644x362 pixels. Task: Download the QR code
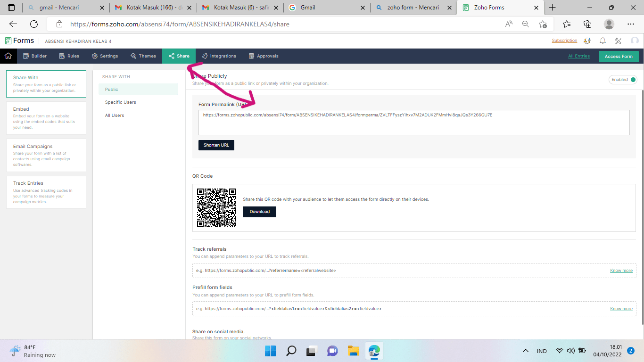(259, 212)
